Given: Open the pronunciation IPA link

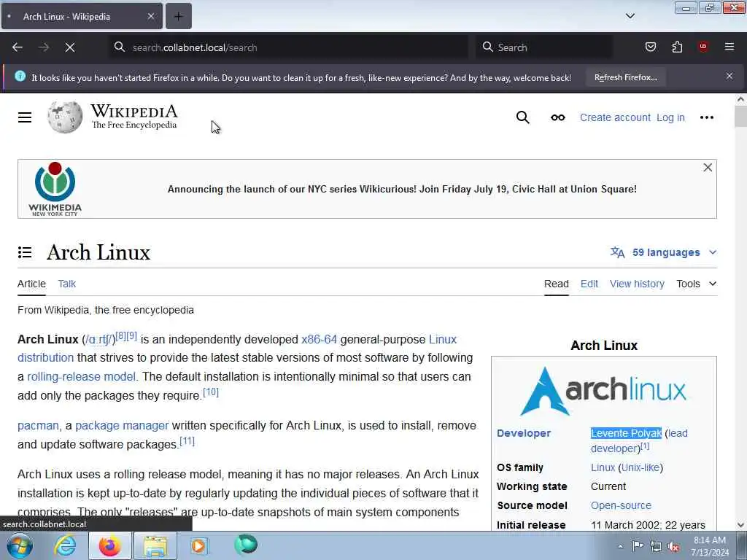Looking at the screenshot, I should click(x=99, y=340).
